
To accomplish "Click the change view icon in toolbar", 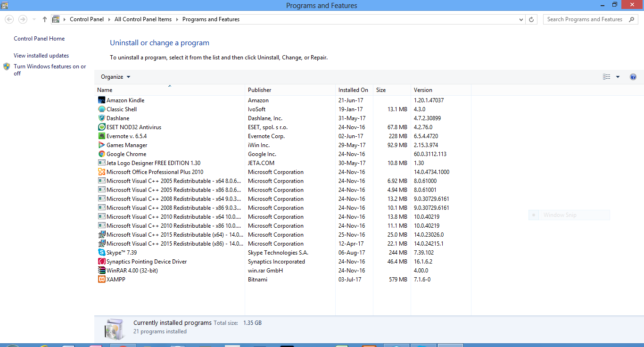I will tap(607, 77).
